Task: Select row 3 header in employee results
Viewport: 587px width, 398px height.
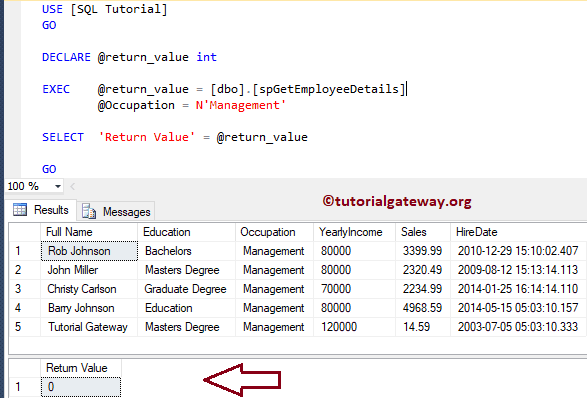Action: (x=25, y=289)
